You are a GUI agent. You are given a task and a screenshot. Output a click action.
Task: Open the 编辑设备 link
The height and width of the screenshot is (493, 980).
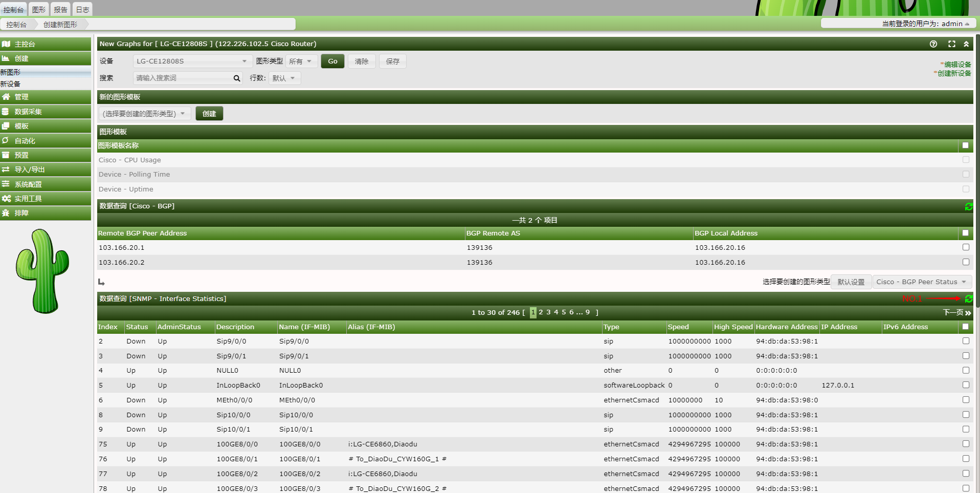tap(957, 65)
